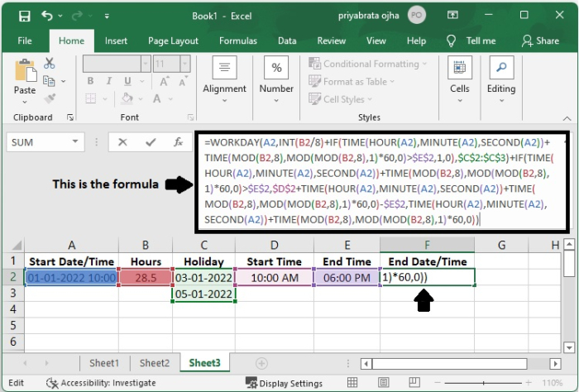Confirm the formula with the checkmark
This screenshot has height=392, width=579.
tap(151, 142)
